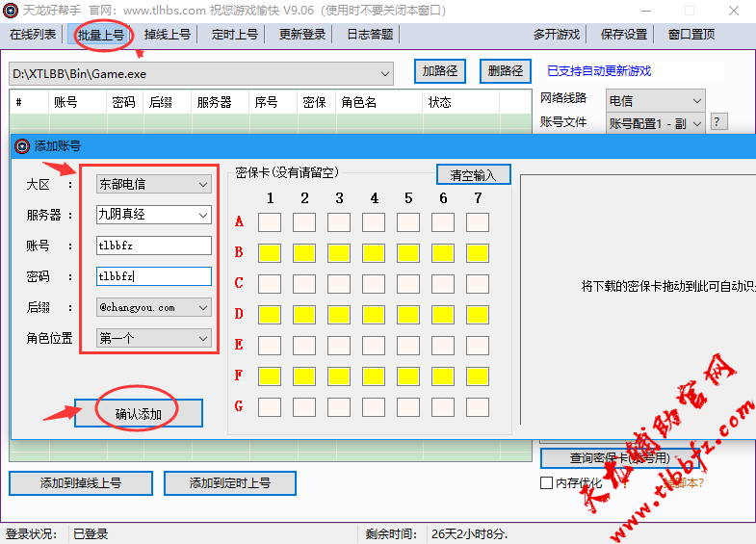Click the 添加账号 dialog logo icon

click(x=22, y=146)
